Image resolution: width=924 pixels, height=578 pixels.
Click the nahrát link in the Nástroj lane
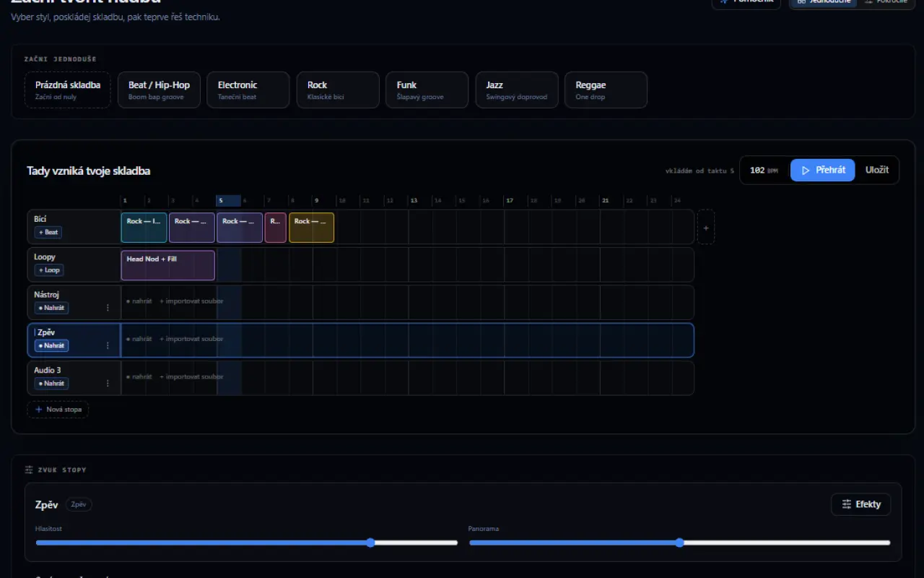click(139, 301)
